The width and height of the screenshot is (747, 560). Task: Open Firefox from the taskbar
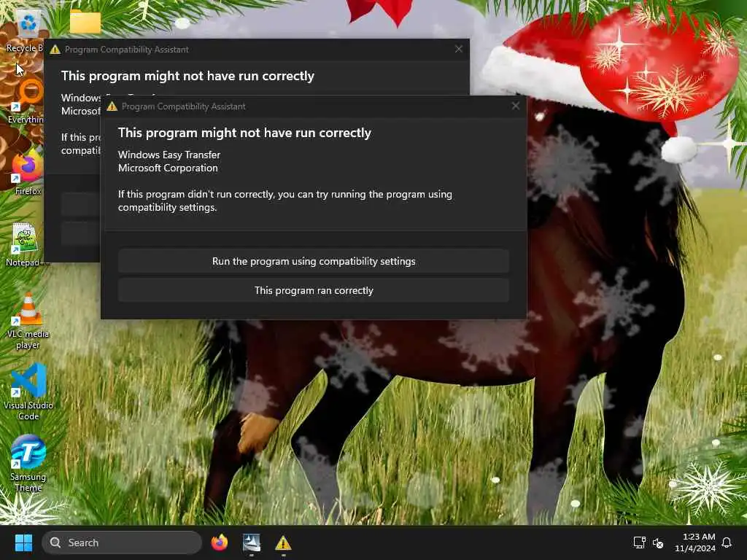click(x=220, y=542)
